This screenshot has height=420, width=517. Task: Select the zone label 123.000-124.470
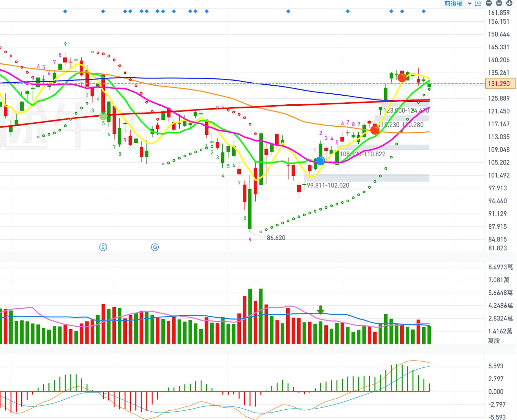click(x=406, y=110)
